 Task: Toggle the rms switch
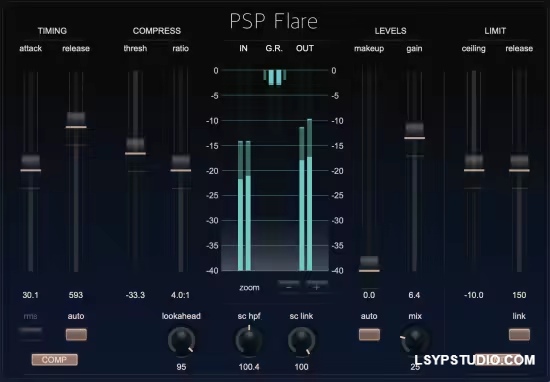pyautogui.click(x=31, y=331)
